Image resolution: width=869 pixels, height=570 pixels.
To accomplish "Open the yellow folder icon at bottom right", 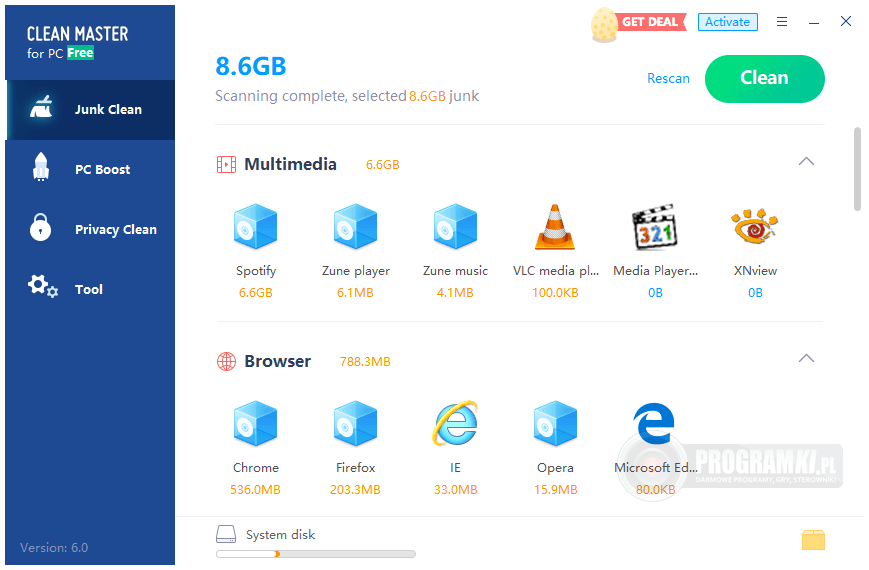I will pyautogui.click(x=813, y=540).
